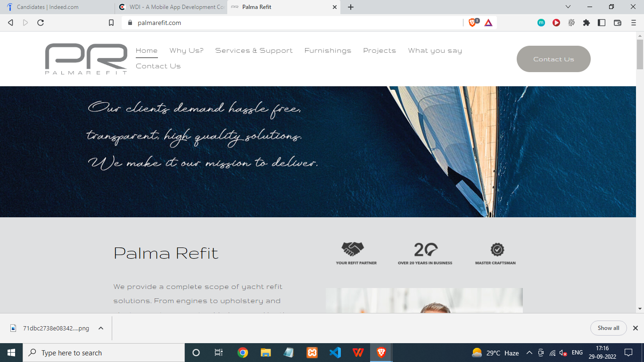Image resolution: width=644 pixels, height=362 pixels.
Task: Click the muted volume tray icon
Action: click(563, 353)
